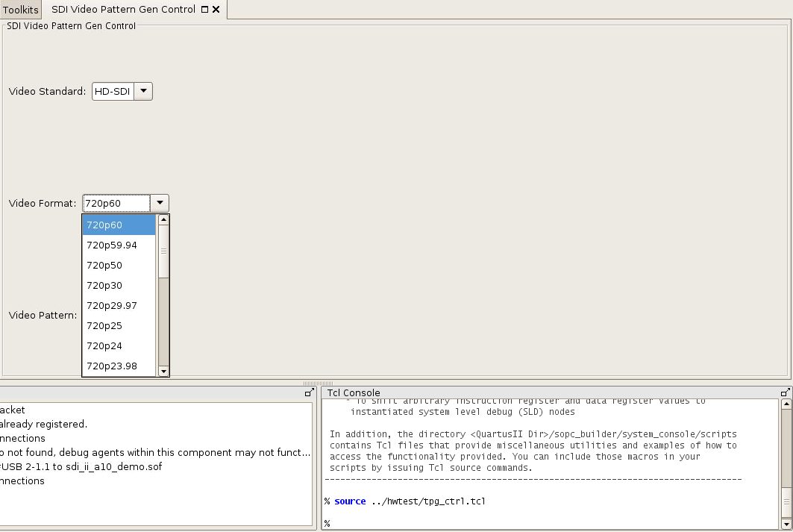Click format list scroll-up arrow
793x532 pixels.
[163, 220]
